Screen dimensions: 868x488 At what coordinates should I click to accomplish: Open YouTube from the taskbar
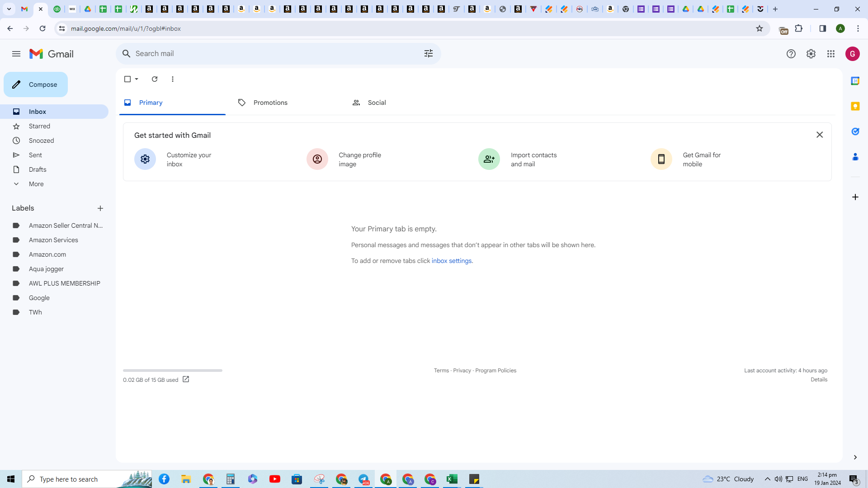(275, 479)
